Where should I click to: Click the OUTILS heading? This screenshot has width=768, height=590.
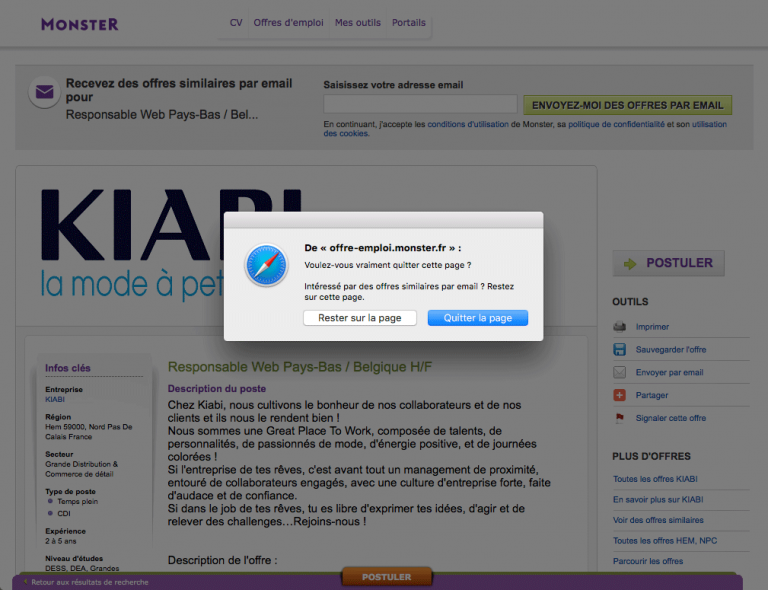(x=630, y=302)
